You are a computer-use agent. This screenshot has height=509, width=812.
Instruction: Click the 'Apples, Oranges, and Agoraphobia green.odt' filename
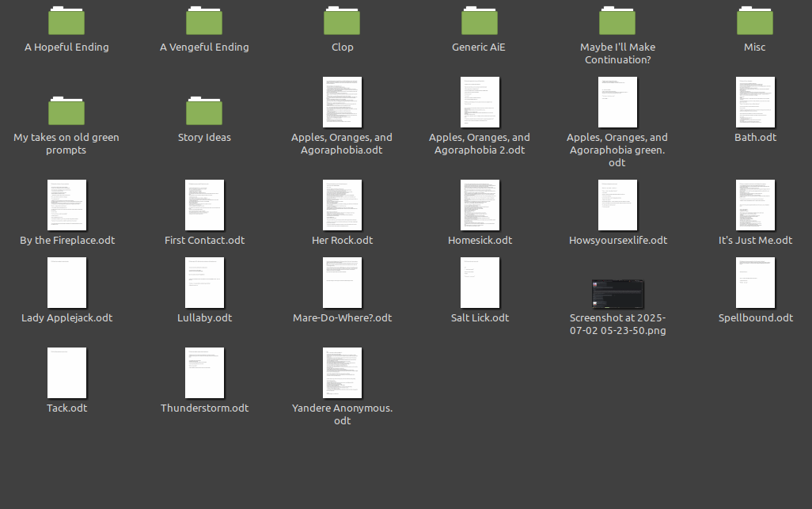point(617,150)
